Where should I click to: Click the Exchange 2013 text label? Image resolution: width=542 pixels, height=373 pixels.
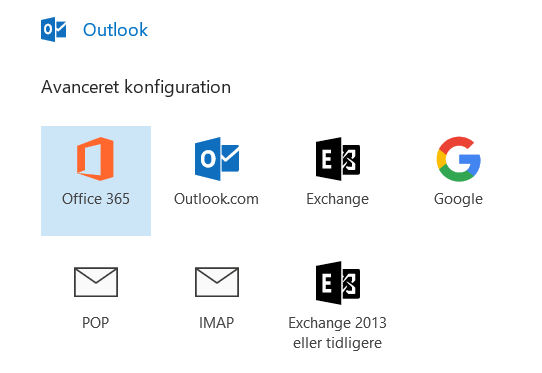pyautogui.click(x=338, y=324)
